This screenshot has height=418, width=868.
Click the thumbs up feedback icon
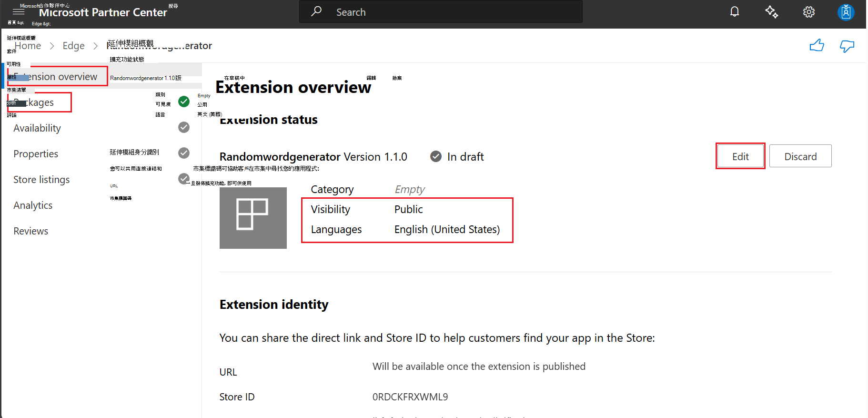[817, 45]
